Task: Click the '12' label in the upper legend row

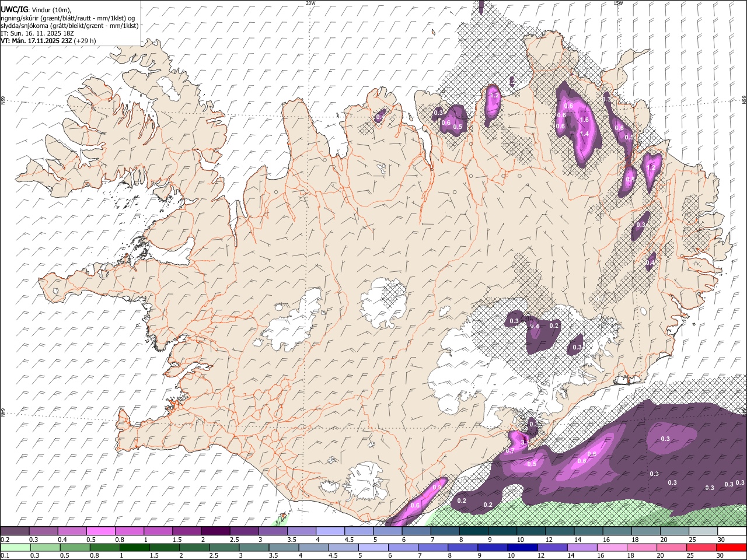Action: pyautogui.click(x=549, y=539)
